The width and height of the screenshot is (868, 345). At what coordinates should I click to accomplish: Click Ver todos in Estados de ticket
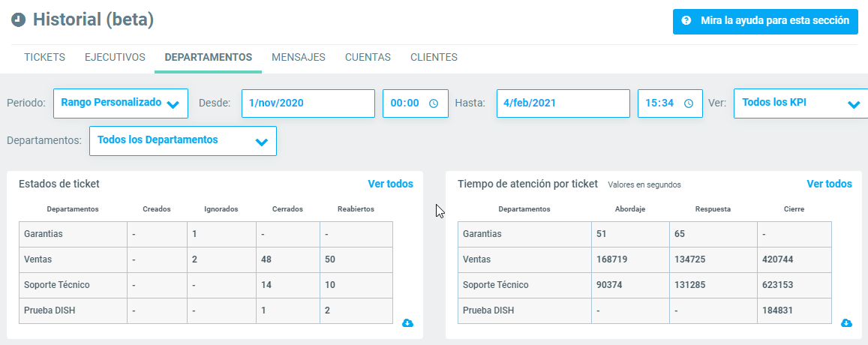pos(390,184)
